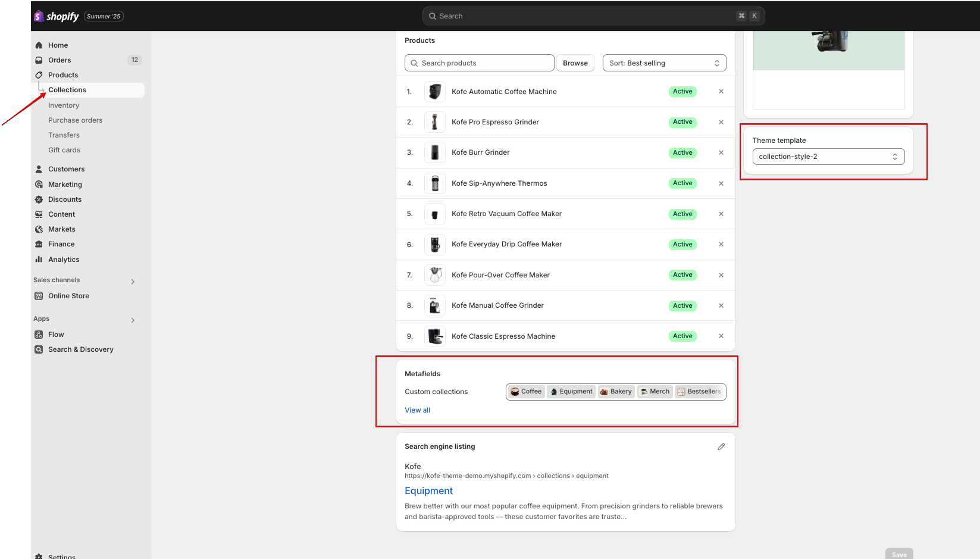The image size is (980, 559).
Task: Focus the Search products field
Action: tap(480, 63)
